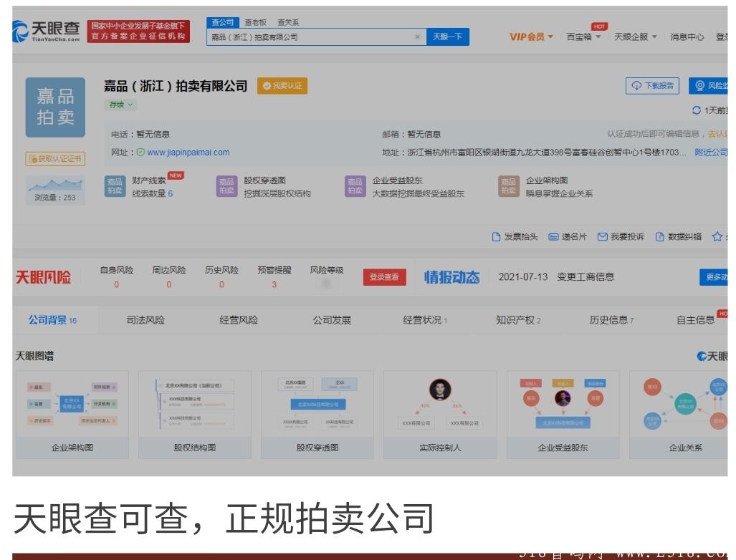This screenshot has height=560, width=736.
Task: Expand the 存续 status chevron
Action: tap(130, 105)
